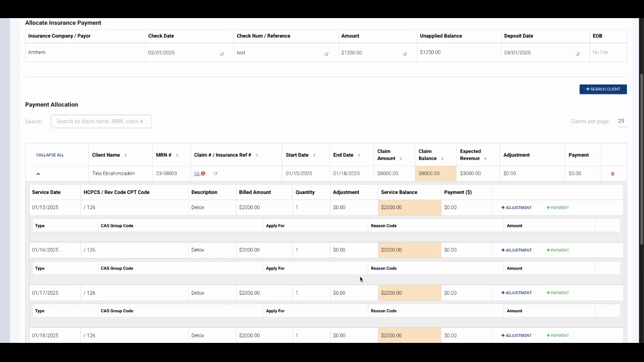Viewport: 644px width, 362px height.
Task: Edit the Check Num test reference icon
Action: pyautogui.click(x=327, y=54)
